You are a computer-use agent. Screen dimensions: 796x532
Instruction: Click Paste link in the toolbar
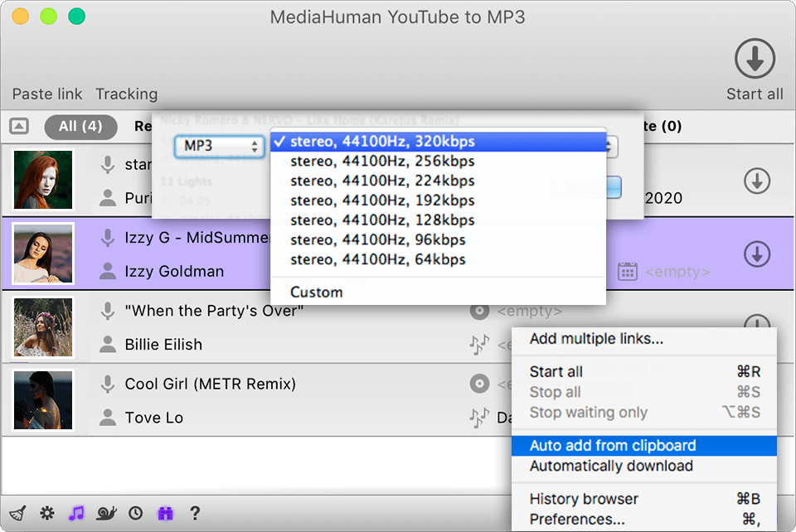pyautogui.click(x=46, y=94)
